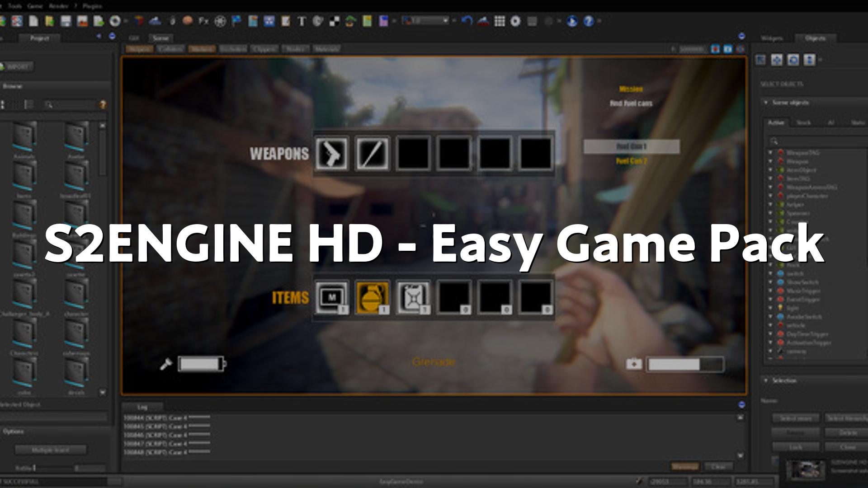This screenshot has width=868, height=488.
Task: Switch to the Widgets tab
Action: pyautogui.click(x=771, y=38)
